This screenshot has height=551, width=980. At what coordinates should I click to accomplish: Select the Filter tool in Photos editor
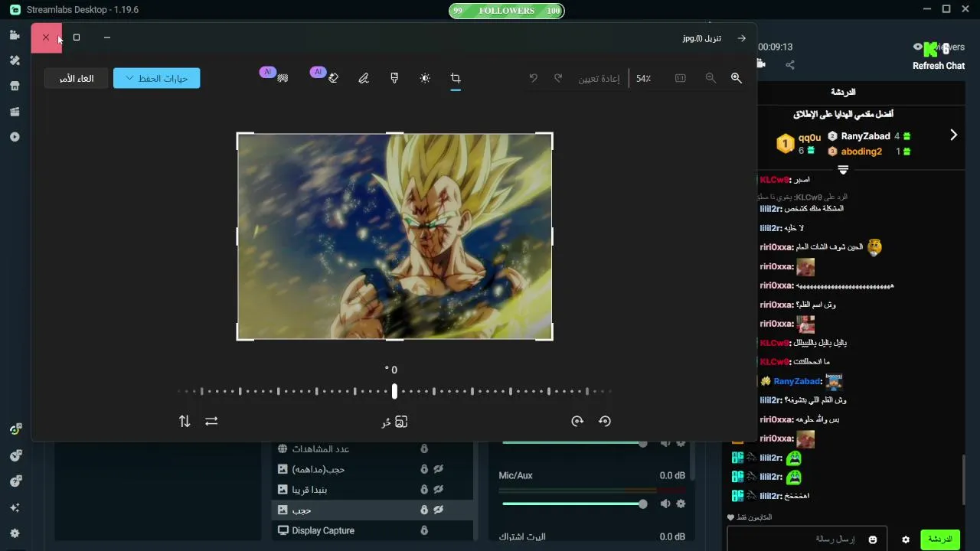[394, 78]
